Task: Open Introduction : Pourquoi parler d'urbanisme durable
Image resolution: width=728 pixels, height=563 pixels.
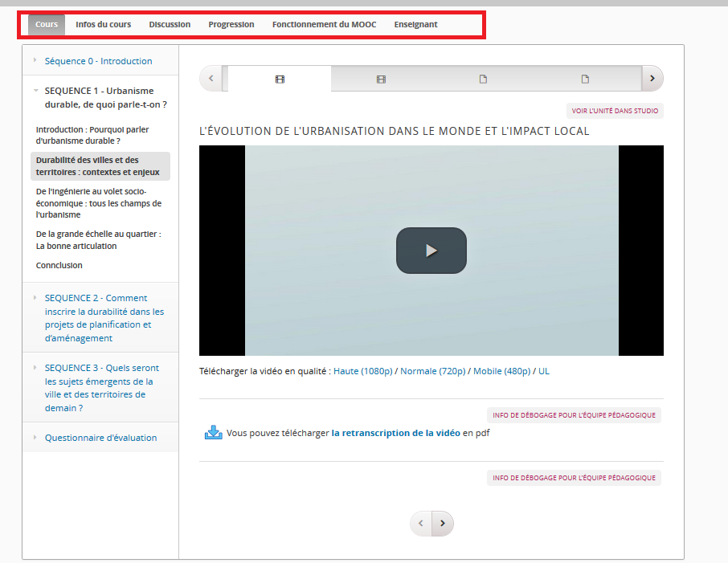Action: point(92,135)
